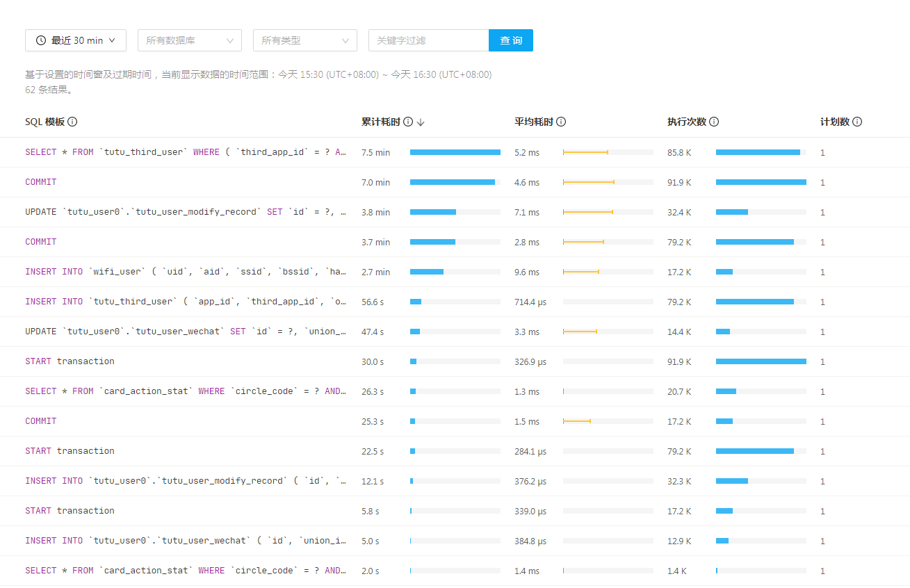Select the UPDATE tutu_user_wechat statement row

click(186, 332)
